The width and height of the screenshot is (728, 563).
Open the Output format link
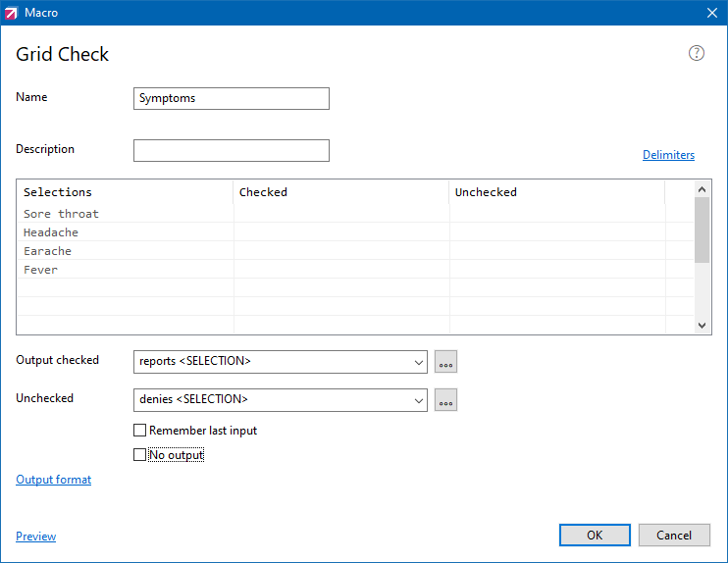pyautogui.click(x=54, y=480)
